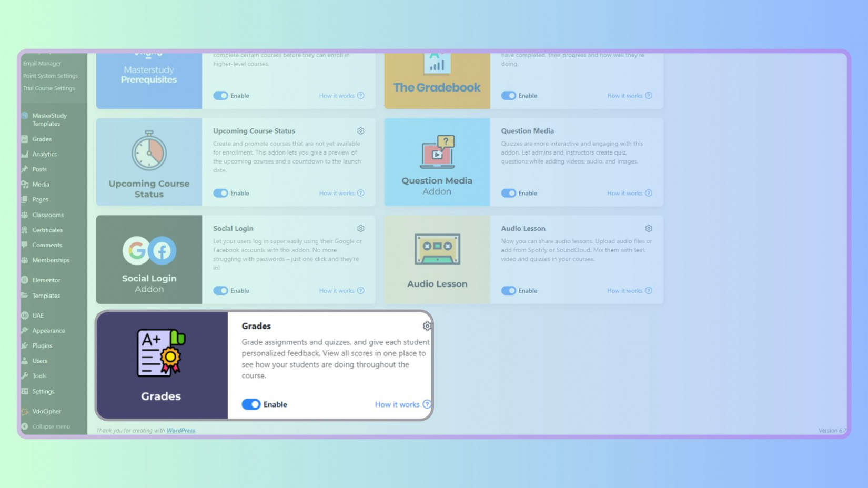Toggle Social Login Enable switch

[x=220, y=291]
